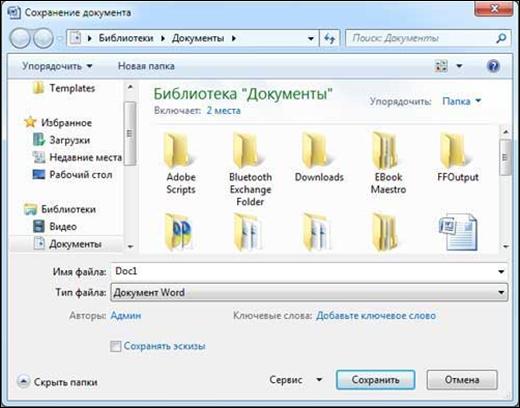Click the forward navigation button
The image size is (520, 408).
(43, 38)
